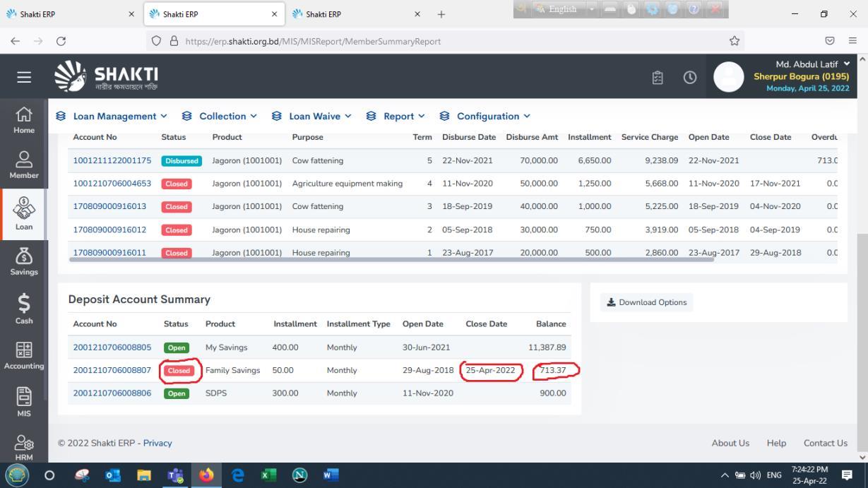This screenshot has height=488, width=868.
Task: Open the HRM sidebar section
Action: [x=24, y=448]
